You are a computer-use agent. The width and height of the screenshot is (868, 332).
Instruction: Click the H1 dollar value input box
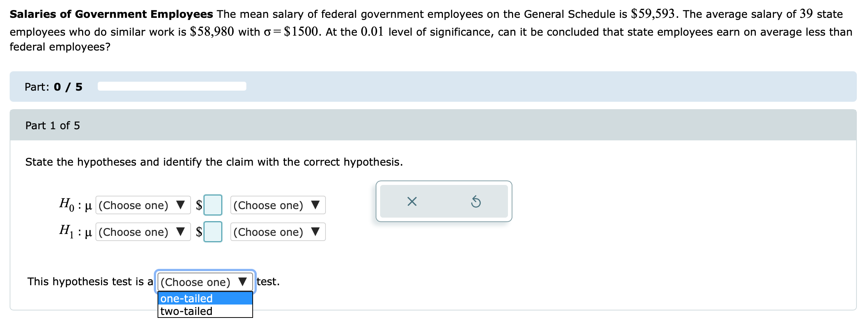(x=213, y=232)
